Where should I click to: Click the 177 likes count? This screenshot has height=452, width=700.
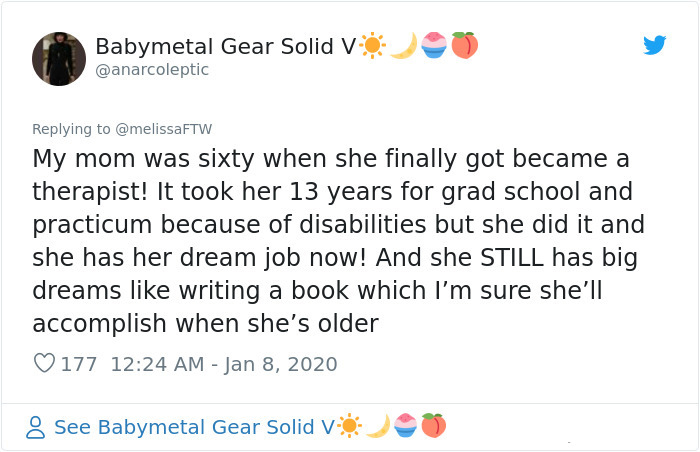[x=79, y=364]
